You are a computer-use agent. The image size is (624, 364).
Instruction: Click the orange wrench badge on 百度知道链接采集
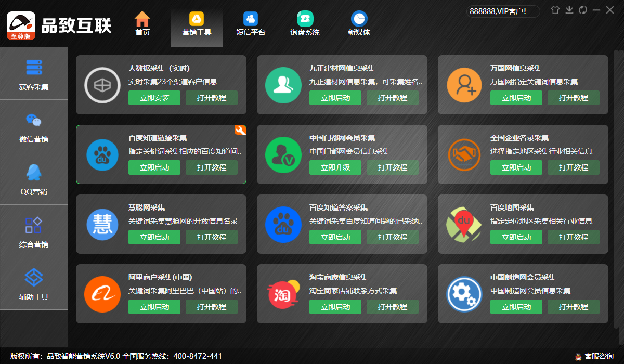pyautogui.click(x=240, y=131)
